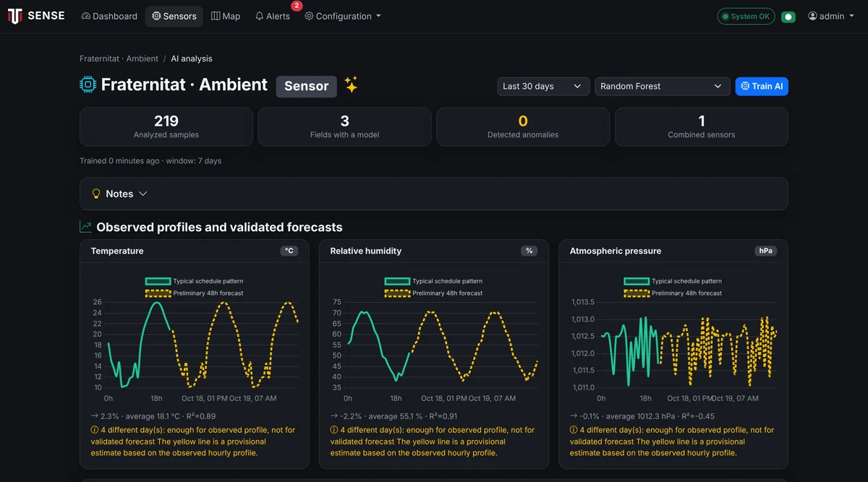The height and width of the screenshot is (482, 868).
Task: Expand the Notes section
Action: tap(434, 194)
